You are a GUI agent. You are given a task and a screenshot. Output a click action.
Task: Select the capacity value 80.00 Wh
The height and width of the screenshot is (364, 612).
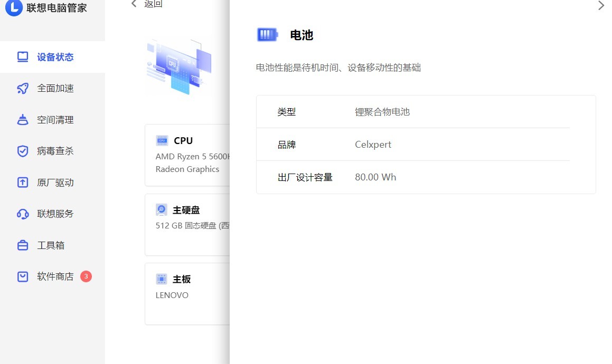(375, 177)
